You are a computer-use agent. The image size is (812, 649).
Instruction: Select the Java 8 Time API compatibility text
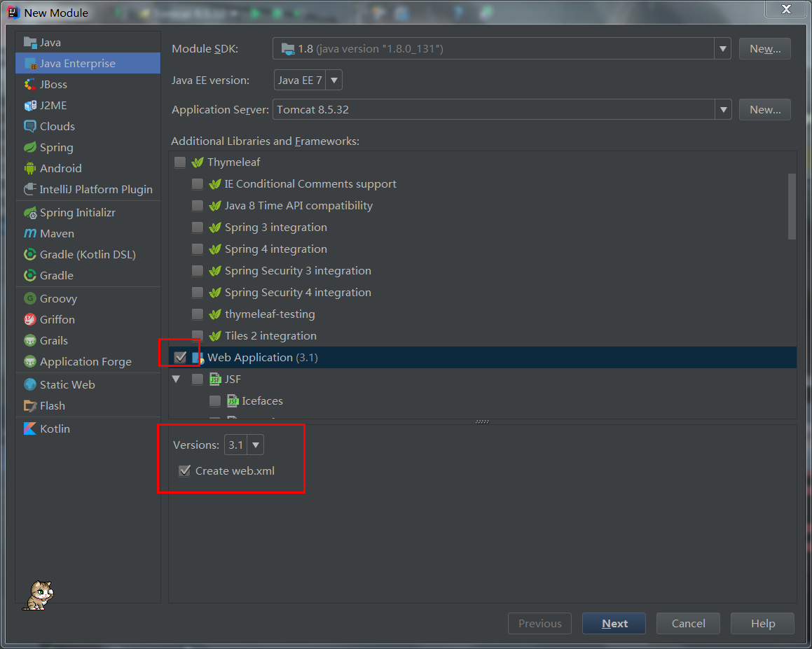[298, 206]
